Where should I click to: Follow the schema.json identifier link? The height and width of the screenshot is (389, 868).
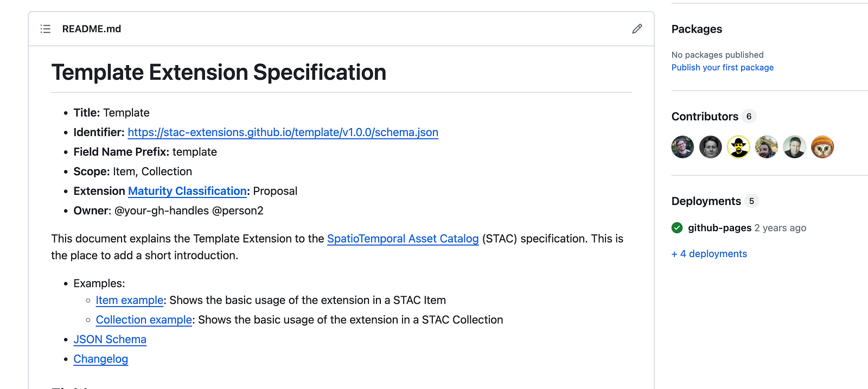click(283, 132)
